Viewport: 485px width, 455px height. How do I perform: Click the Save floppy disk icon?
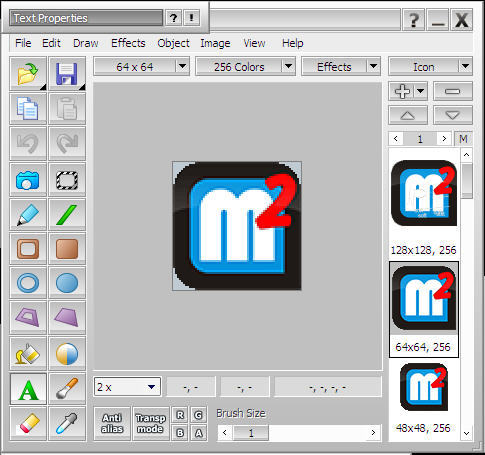coord(67,73)
